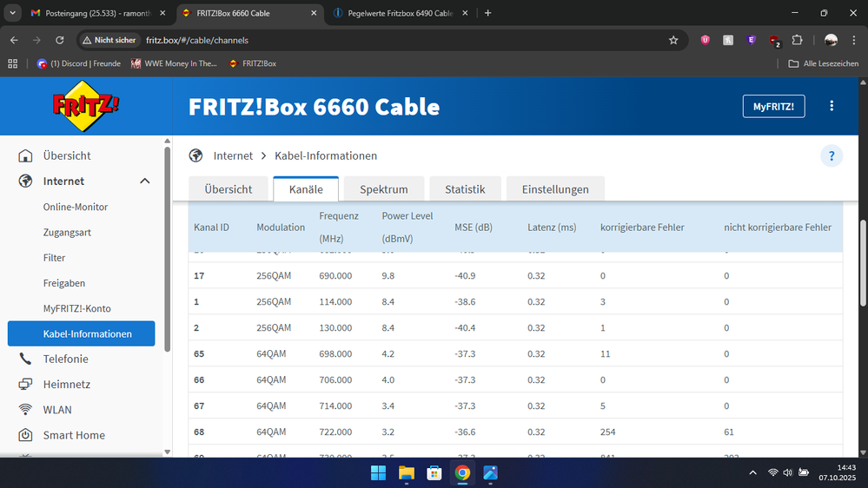Click value 61 nicht korrigierbare Fehler
868x488 pixels.
(x=729, y=432)
